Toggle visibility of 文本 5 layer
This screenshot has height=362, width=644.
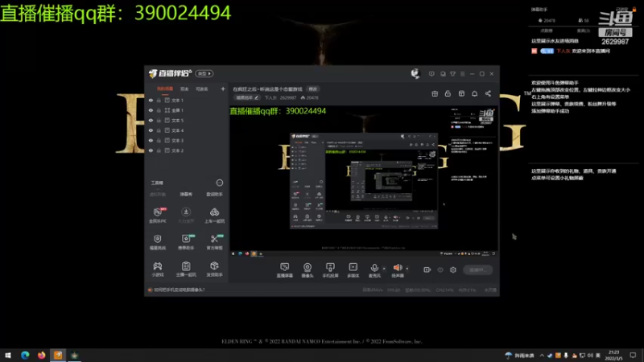point(151,120)
